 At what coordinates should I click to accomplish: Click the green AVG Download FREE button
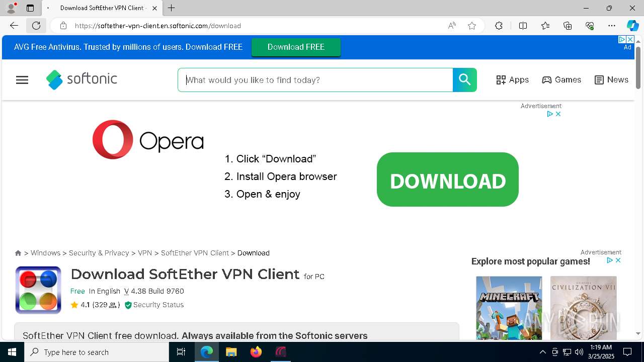(x=296, y=47)
